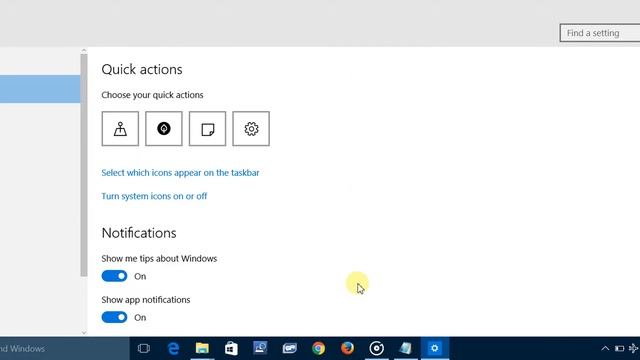The height and width of the screenshot is (360, 640).
Task: Open the notepad-style app icon on taskbar
Action: coord(406,349)
